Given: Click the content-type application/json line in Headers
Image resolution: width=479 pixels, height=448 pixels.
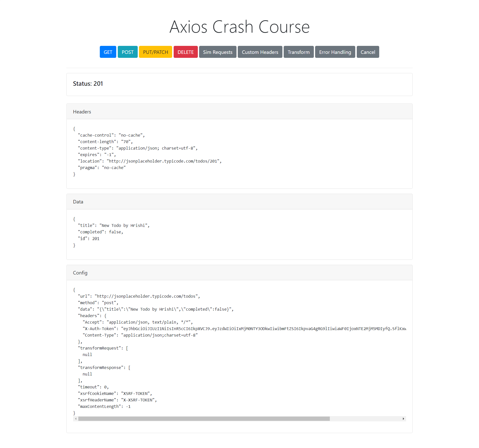Looking at the screenshot, I should tap(138, 148).
